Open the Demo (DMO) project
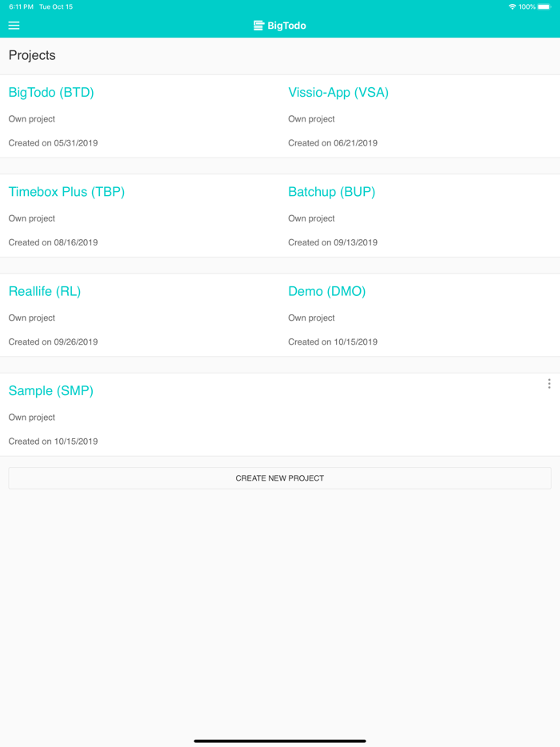Viewport: 560px width, 747px height. point(326,291)
